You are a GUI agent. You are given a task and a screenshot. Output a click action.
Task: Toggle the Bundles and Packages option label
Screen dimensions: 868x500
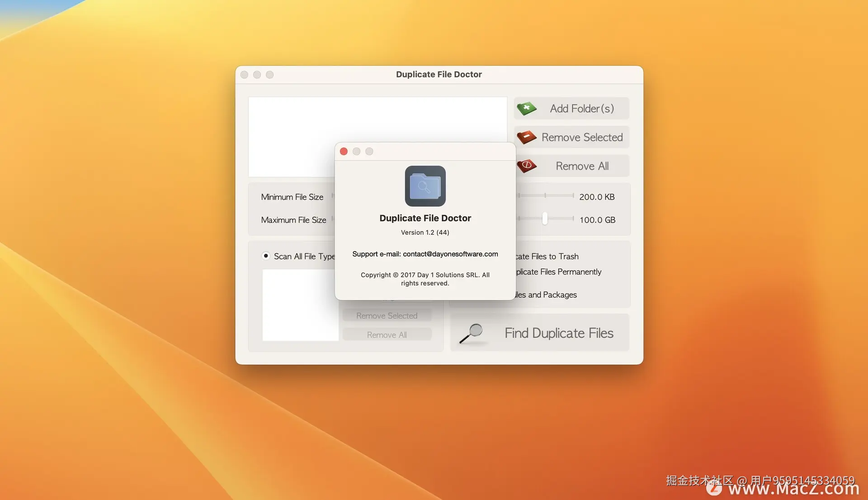coord(547,295)
